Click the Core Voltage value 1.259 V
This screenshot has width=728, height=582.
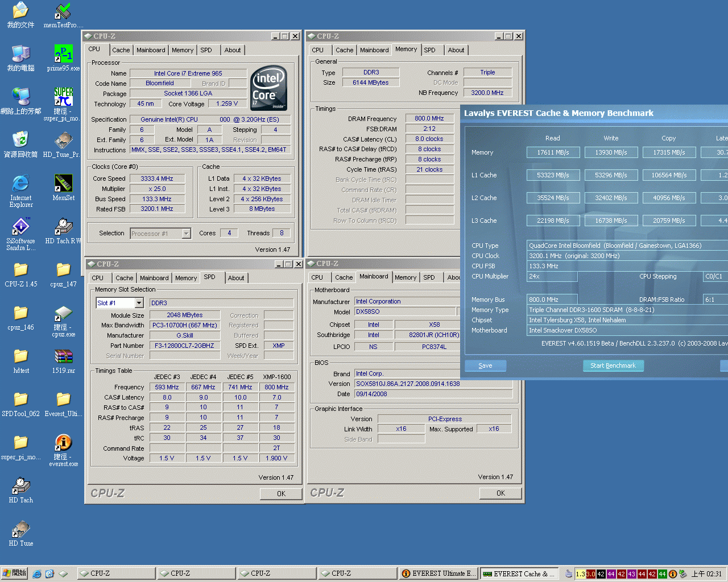click(227, 104)
